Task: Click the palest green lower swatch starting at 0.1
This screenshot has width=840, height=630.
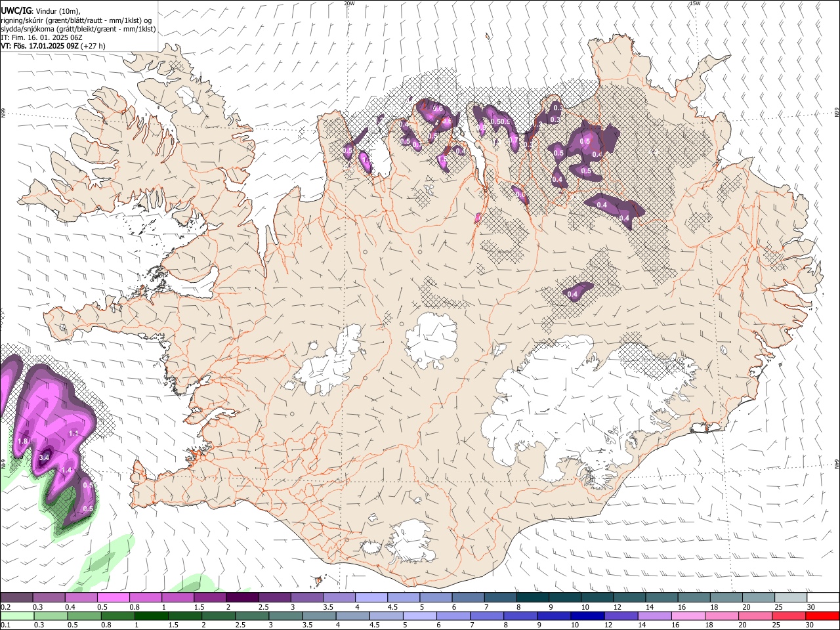Action: (17, 616)
